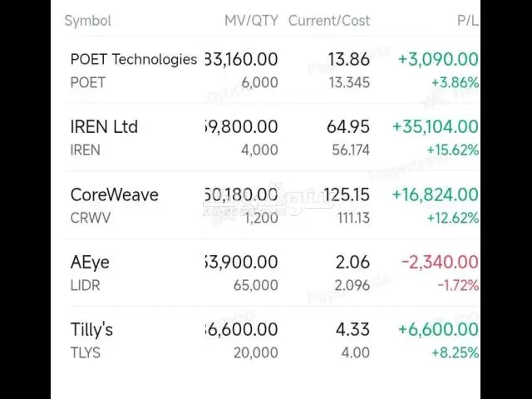
Task: Sort by the P/L column header
Action: point(468,21)
